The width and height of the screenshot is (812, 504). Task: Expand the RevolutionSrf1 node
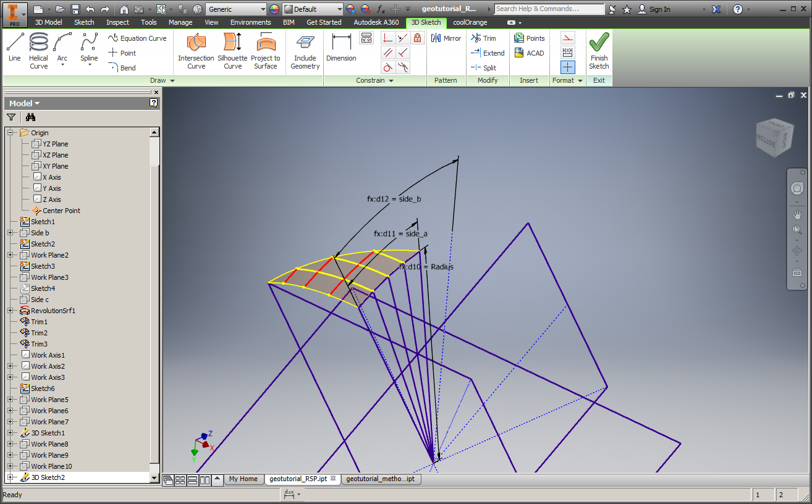point(10,311)
